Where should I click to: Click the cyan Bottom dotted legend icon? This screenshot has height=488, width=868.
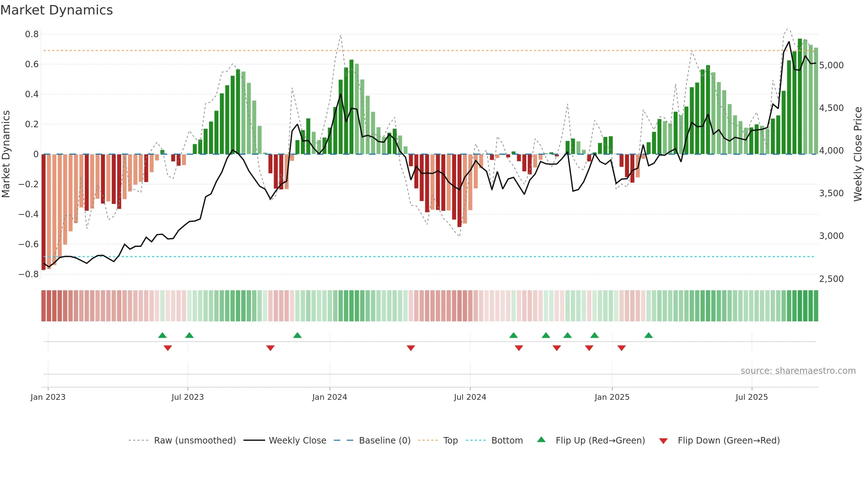point(476,440)
